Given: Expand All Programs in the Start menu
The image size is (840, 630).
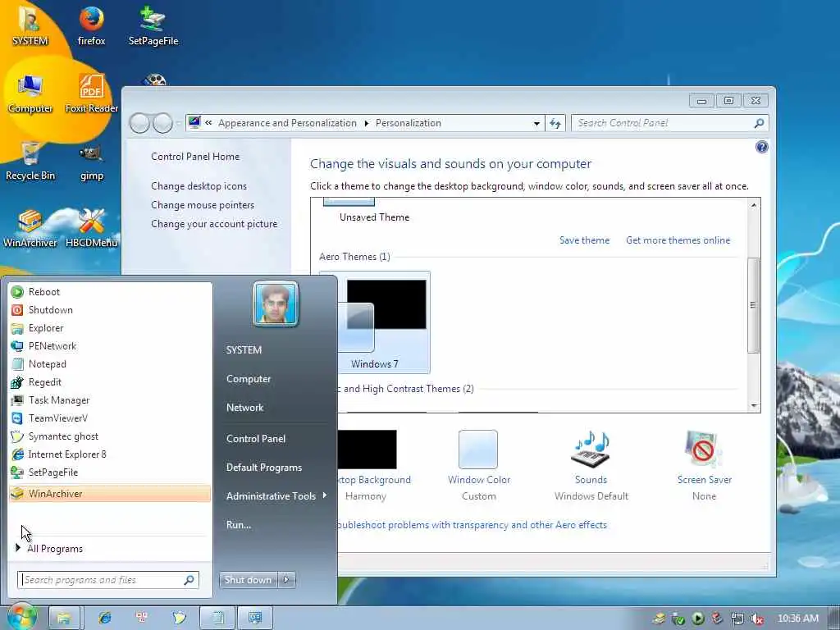Looking at the screenshot, I should pyautogui.click(x=110, y=549).
